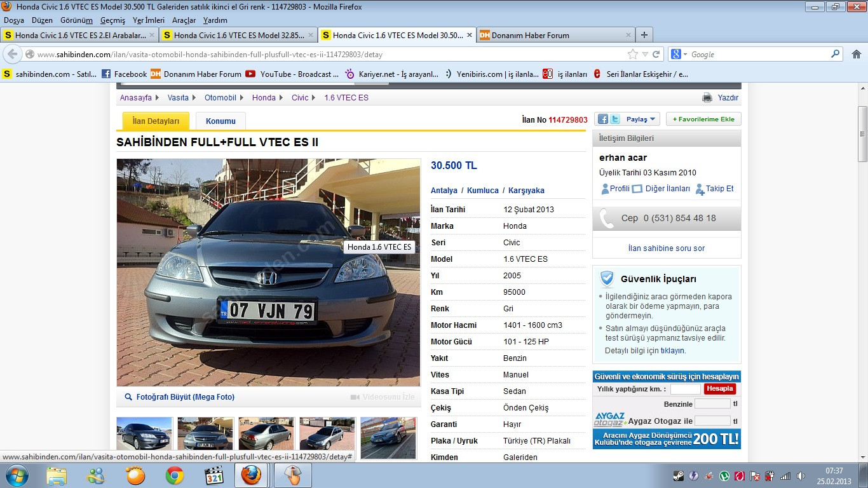Click the Firefox back arrow button
Screen dimensions: 868x488
point(13,55)
